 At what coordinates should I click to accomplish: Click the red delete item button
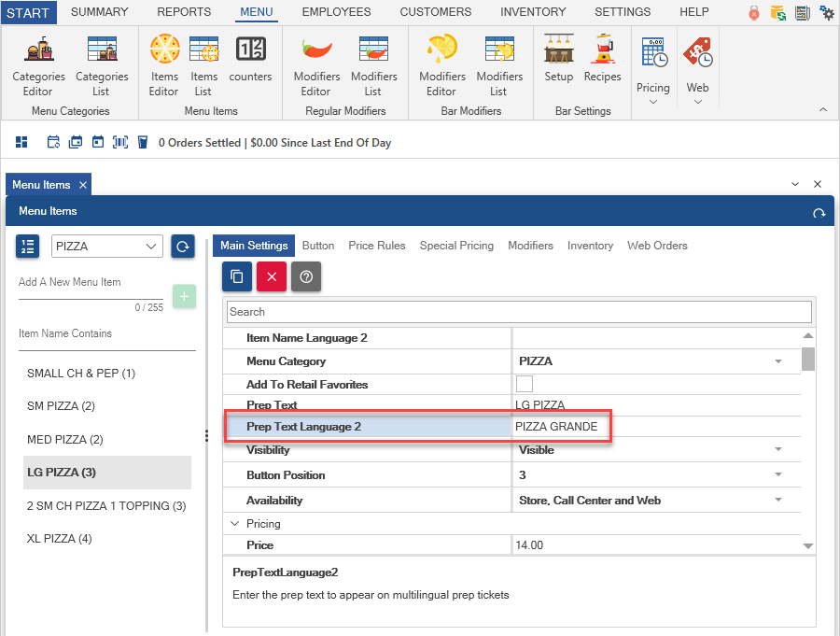(272, 276)
